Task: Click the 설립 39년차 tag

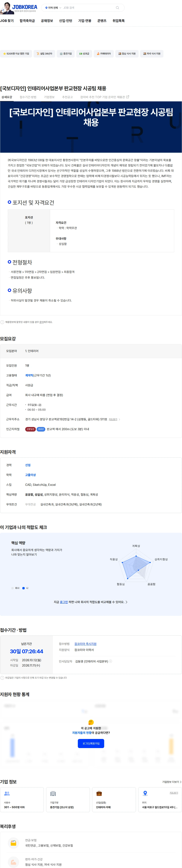Action: 44,54
